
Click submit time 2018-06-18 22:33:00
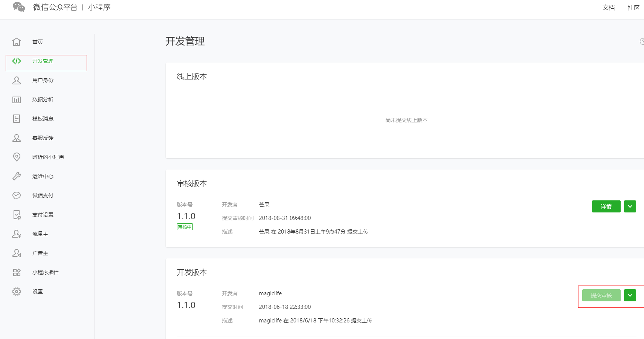[285, 307]
